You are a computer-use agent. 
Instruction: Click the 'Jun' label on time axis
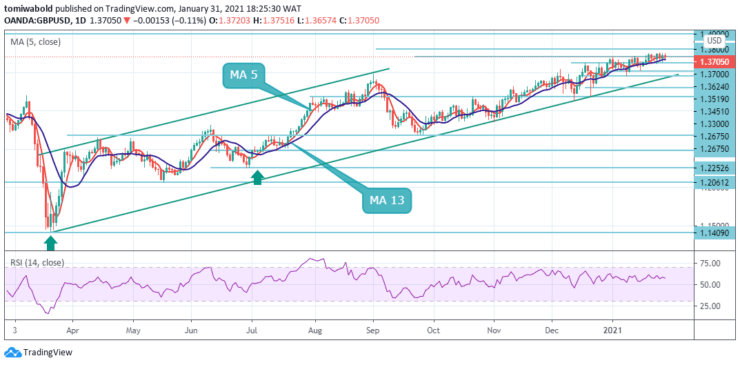191,331
